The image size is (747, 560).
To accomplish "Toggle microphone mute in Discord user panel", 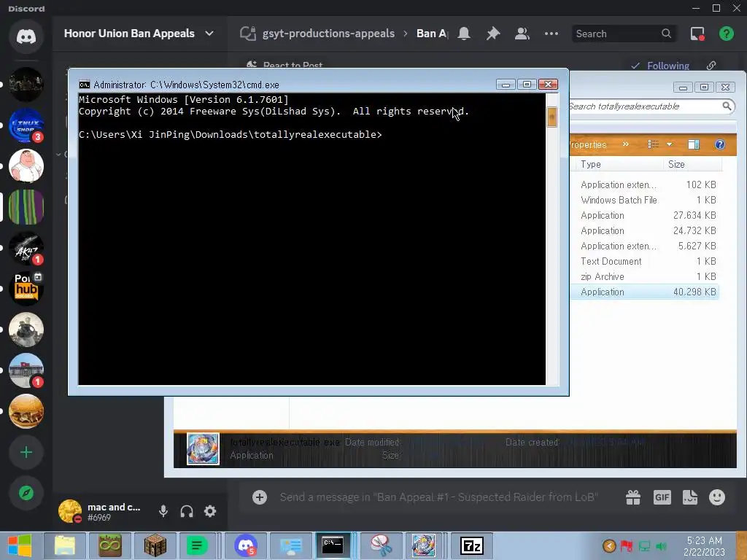I will (x=163, y=511).
